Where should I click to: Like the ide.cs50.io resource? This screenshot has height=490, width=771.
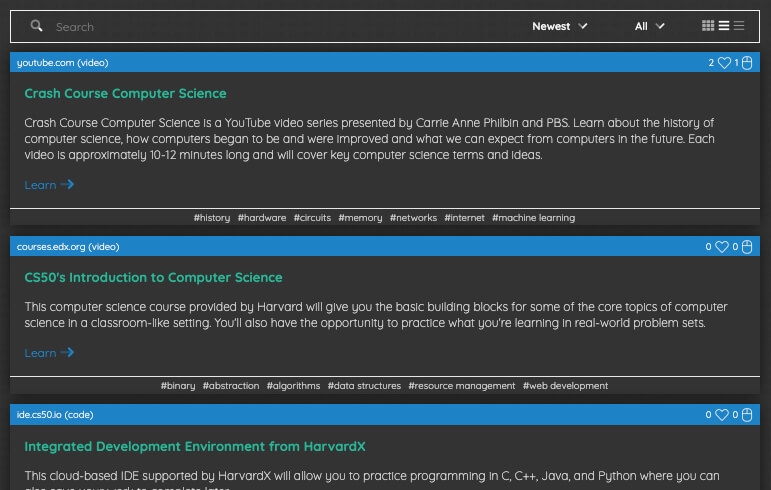point(722,415)
